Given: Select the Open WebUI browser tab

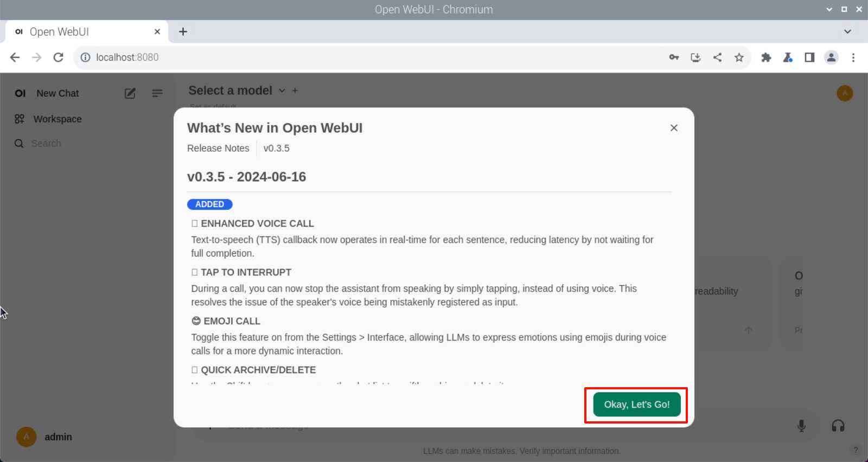Looking at the screenshot, I should tap(87, 31).
